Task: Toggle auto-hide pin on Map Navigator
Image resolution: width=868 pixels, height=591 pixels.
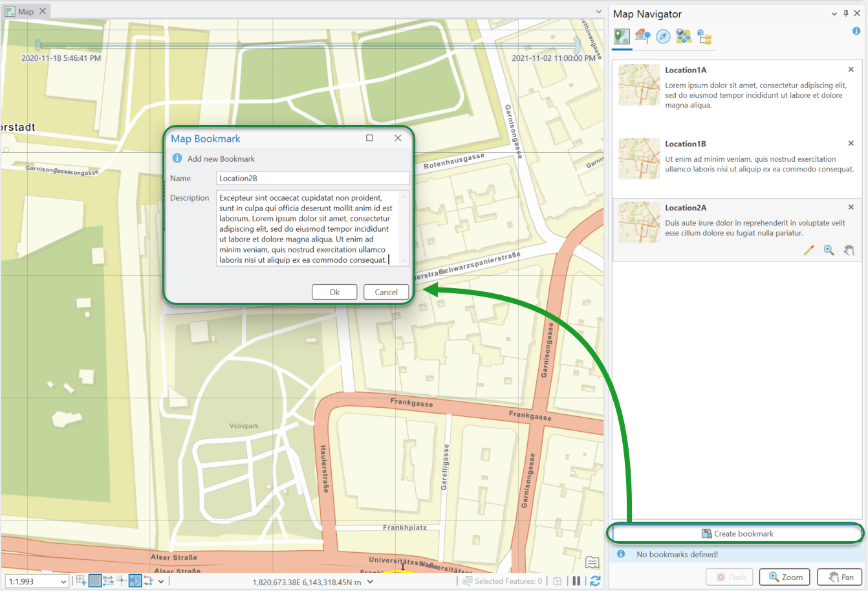Action: (846, 14)
